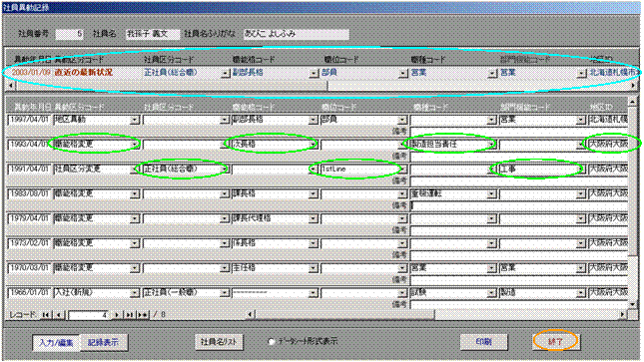Screen dimensions: 644x362
Task: Click 2003/01/09 date in latest-status row
Action: (31, 73)
